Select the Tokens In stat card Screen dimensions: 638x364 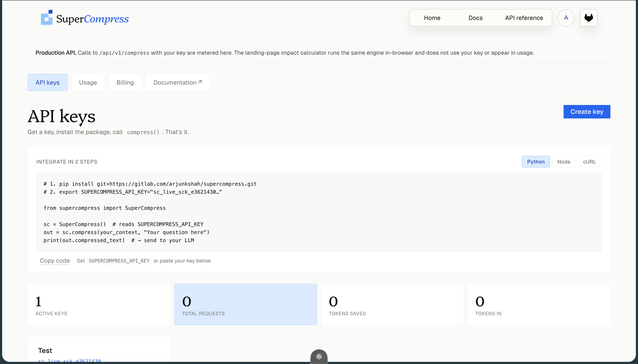tap(539, 305)
